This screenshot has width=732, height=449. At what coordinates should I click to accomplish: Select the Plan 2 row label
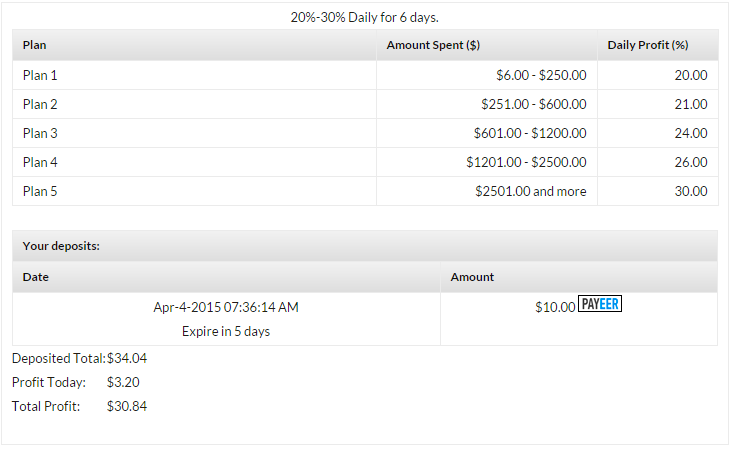(40, 104)
